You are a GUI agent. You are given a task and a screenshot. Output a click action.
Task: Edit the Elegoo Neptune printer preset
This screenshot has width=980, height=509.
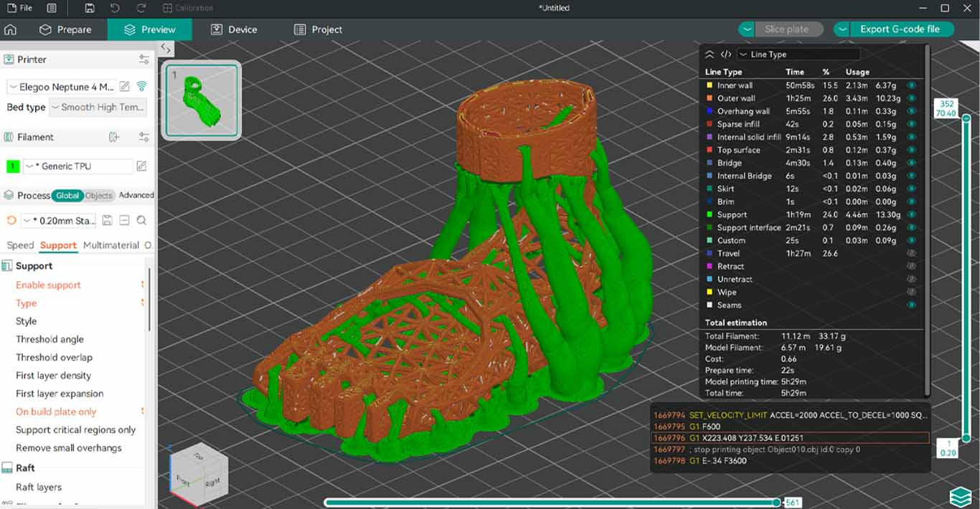click(x=125, y=87)
